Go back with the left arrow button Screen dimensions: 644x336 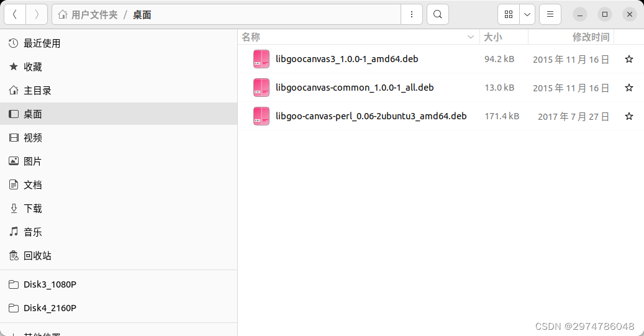pos(15,15)
